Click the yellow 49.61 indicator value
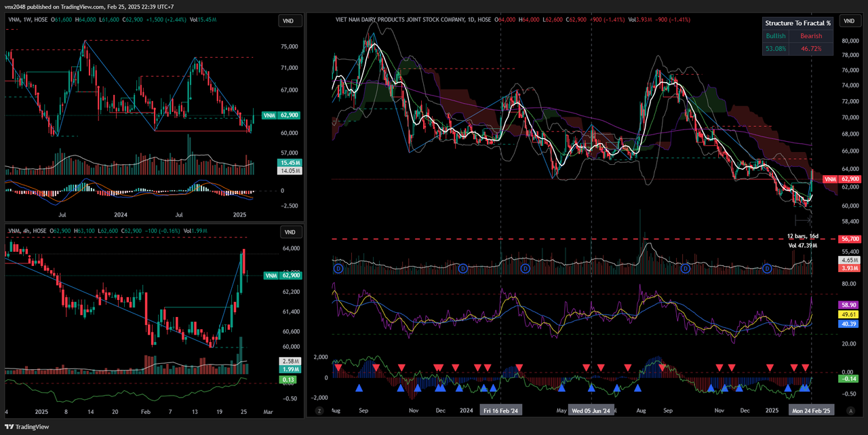 tap(849, 315)
